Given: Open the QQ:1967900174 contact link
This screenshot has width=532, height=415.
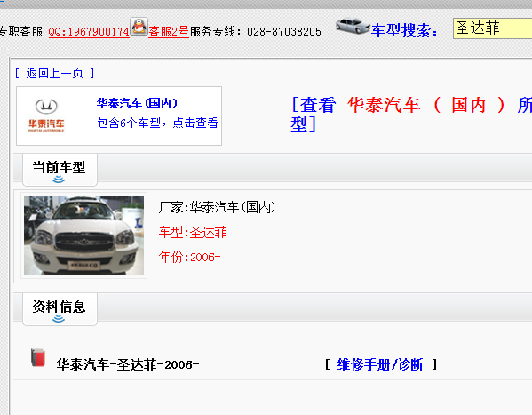Looking at the screenshot, I should (x=89, y=32).
